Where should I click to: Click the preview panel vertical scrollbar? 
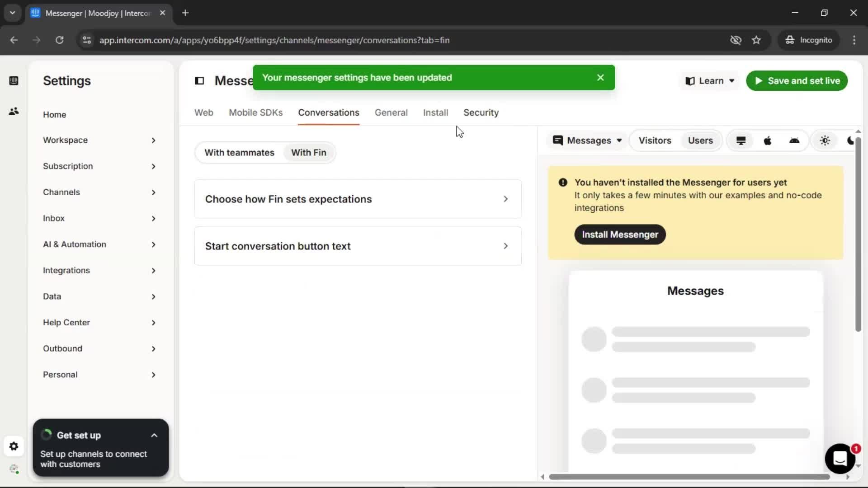tap(858, 235)
